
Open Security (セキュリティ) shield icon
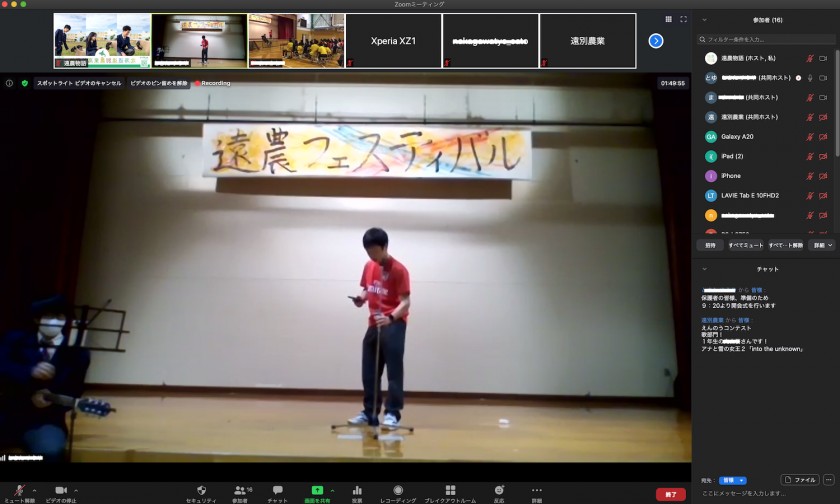tap(201, 490)
